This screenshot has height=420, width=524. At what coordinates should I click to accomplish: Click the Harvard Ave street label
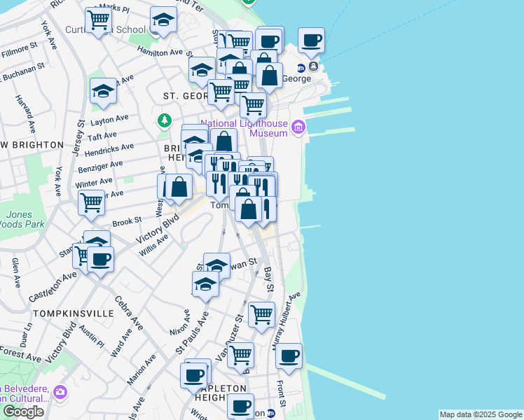pos(25,114)
